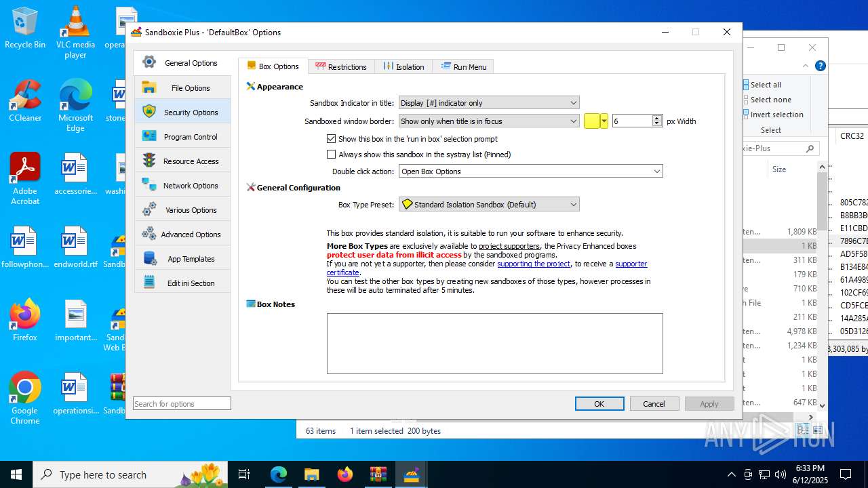
Task: Open Advanced Options gears icon
Action: tap(149, 234)
